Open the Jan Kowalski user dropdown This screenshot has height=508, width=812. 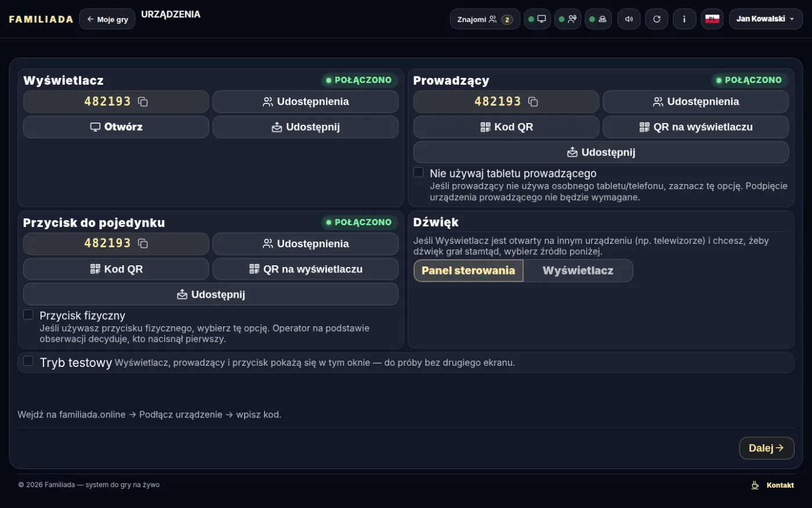pyautogui.click(x=766, y=19)
